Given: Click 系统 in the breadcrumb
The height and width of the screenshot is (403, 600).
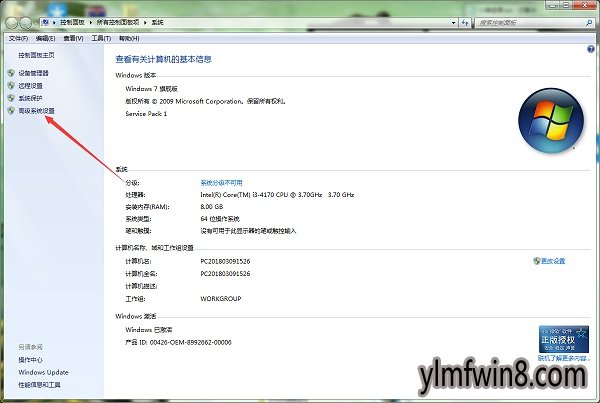Looking at the screenshot, I should 157,23.
